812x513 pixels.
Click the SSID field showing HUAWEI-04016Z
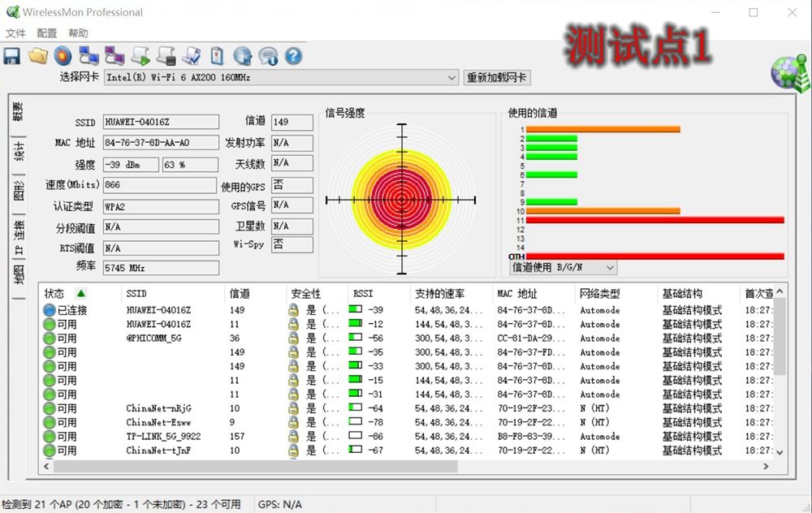[x=161, y=123]
